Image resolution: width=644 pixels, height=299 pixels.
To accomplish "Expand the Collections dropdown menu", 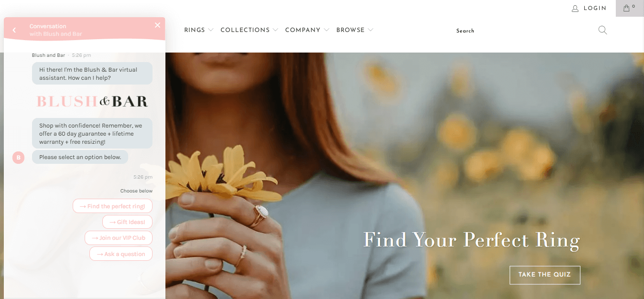I will click(x=249, y=30).
